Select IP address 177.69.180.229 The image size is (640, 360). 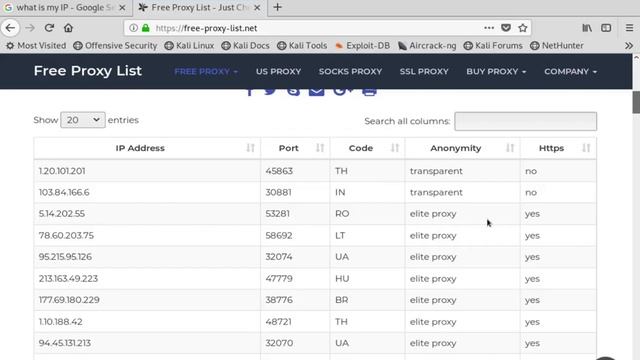pos(69,300)
